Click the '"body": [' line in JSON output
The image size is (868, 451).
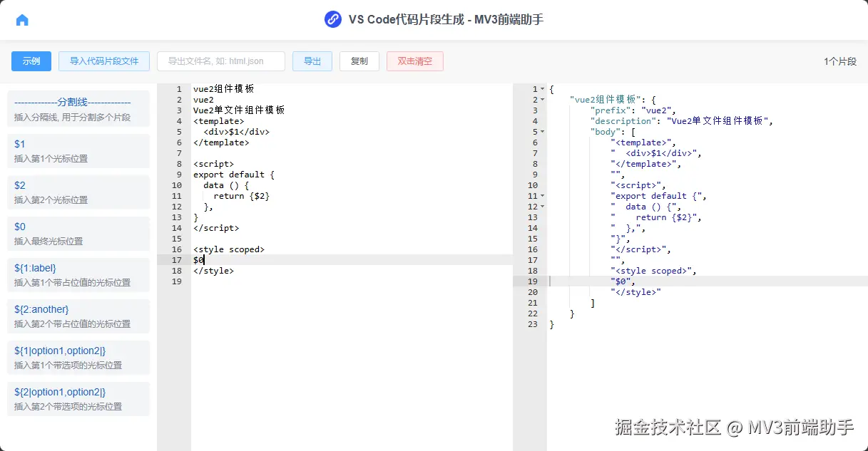pos(613,132)
